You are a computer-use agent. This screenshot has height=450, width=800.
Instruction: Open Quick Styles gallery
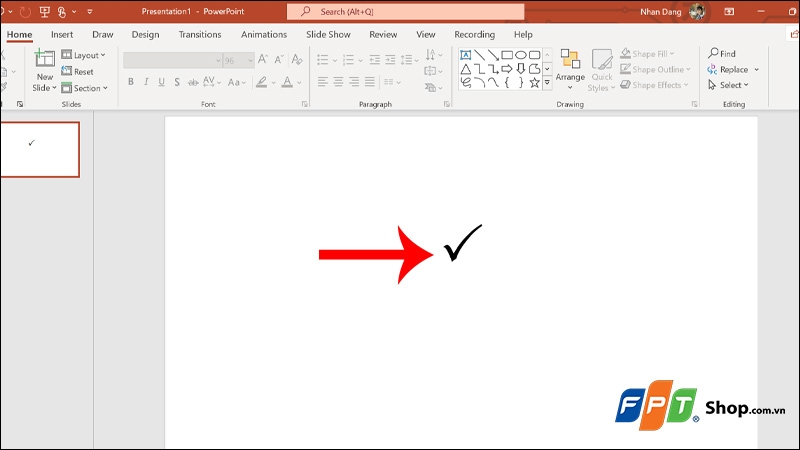click(602, 71)
